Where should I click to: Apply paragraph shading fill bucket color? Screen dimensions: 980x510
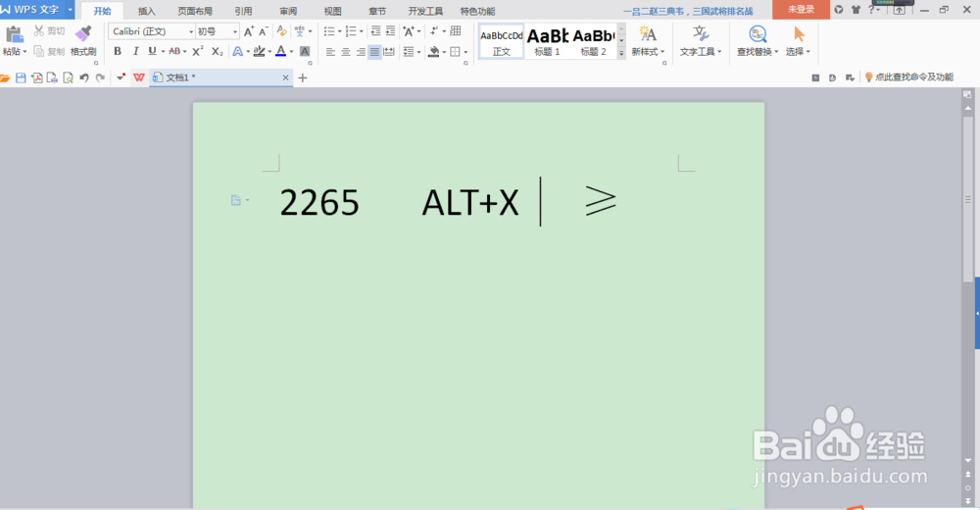pos(434,52)
